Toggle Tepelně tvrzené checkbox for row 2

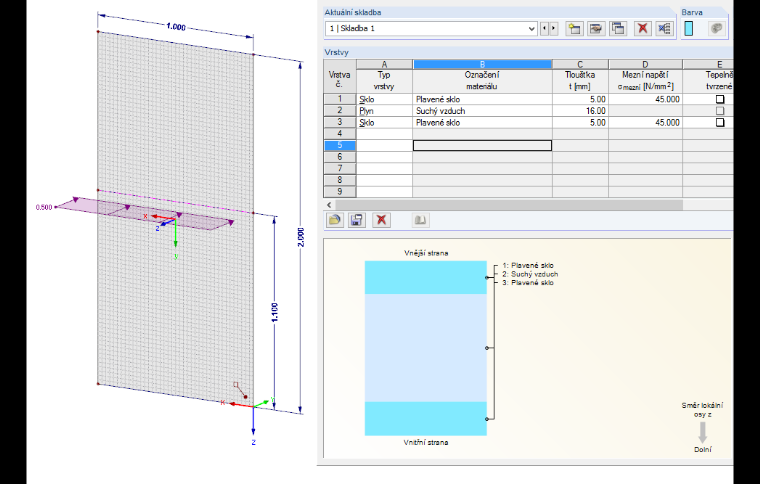[x=720, y=111]
